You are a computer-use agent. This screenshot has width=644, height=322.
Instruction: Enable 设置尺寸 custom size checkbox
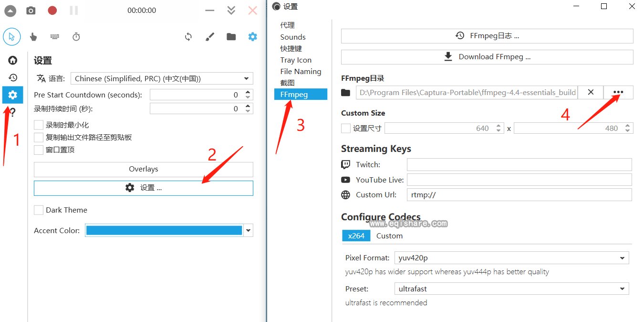pyautogui.click(x=346, y=128)
